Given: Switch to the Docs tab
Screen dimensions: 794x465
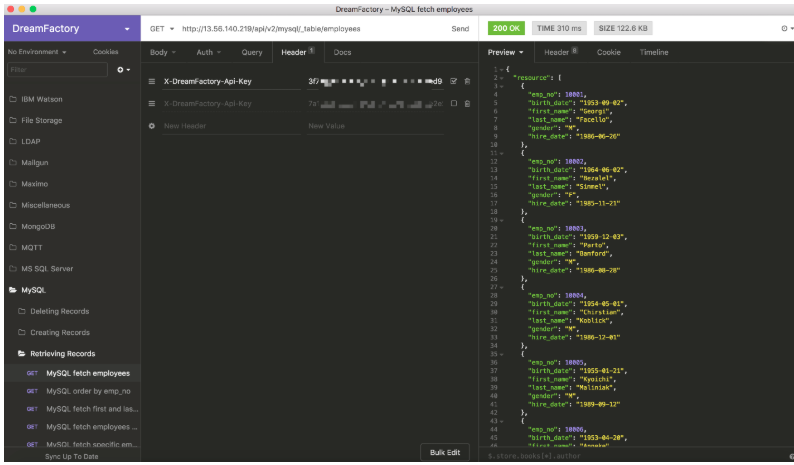Looking at the screenshot, I should click(342, 52).
